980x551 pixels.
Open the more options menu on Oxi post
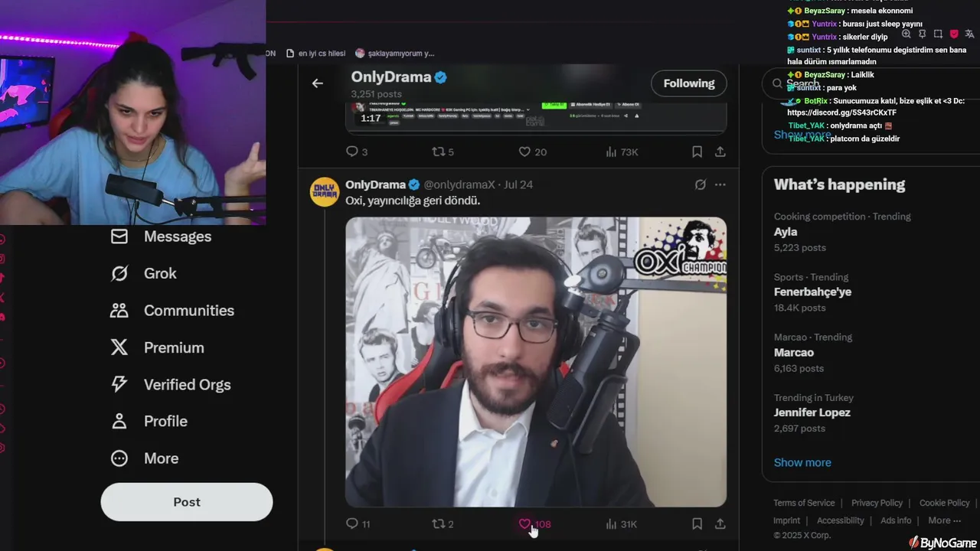pyautogui.click(x=720, y=184)
